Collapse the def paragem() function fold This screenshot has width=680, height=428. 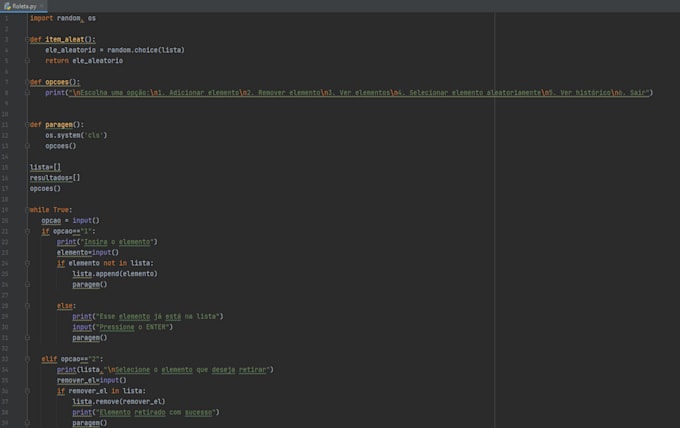click(27, 124)
